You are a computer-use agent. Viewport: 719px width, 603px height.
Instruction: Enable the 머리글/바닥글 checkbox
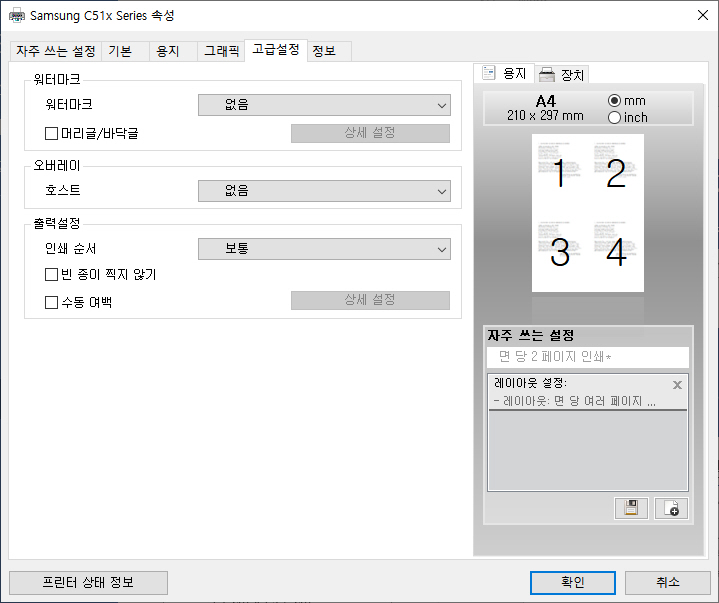point(51,133)
